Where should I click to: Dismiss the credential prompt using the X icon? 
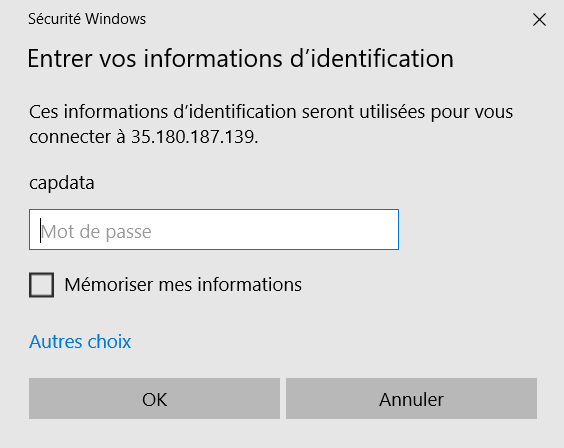pyautogui.click(x=539, y=20)
